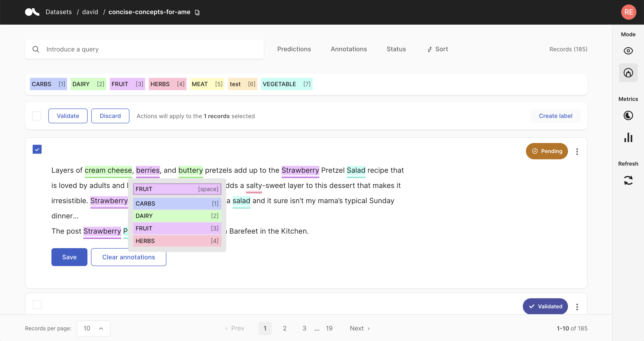Viewport: 644px width, 341px height.
Task: Select the annotate mode icon
Action: [628, 73]
